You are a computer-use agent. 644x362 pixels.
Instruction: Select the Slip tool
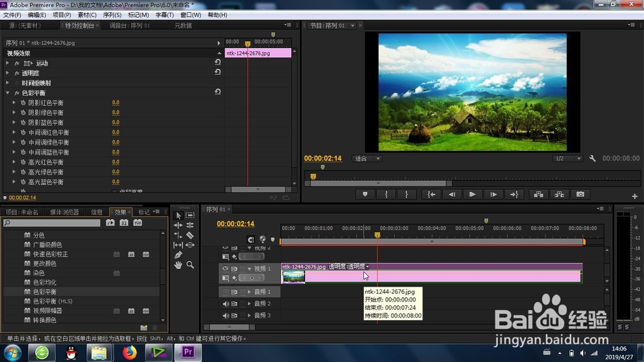pyautogui.click(x=178, y=245)
